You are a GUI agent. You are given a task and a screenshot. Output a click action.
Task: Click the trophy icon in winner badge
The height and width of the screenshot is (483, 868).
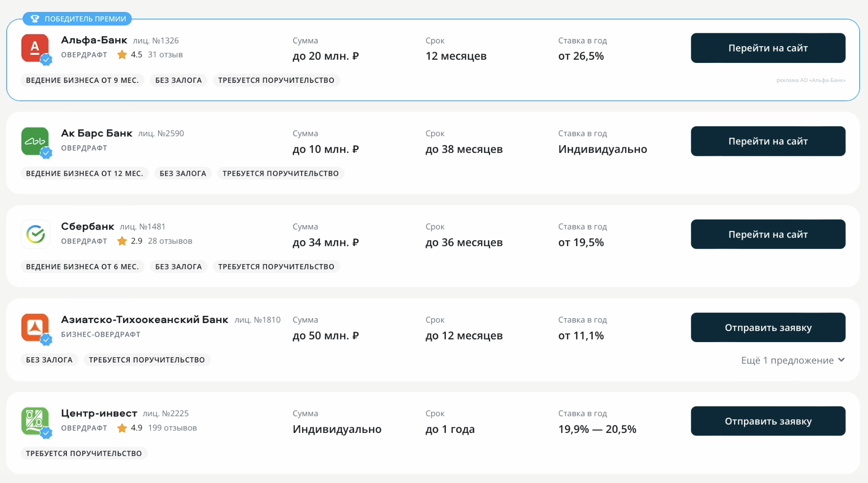click(x=35, y=19)
